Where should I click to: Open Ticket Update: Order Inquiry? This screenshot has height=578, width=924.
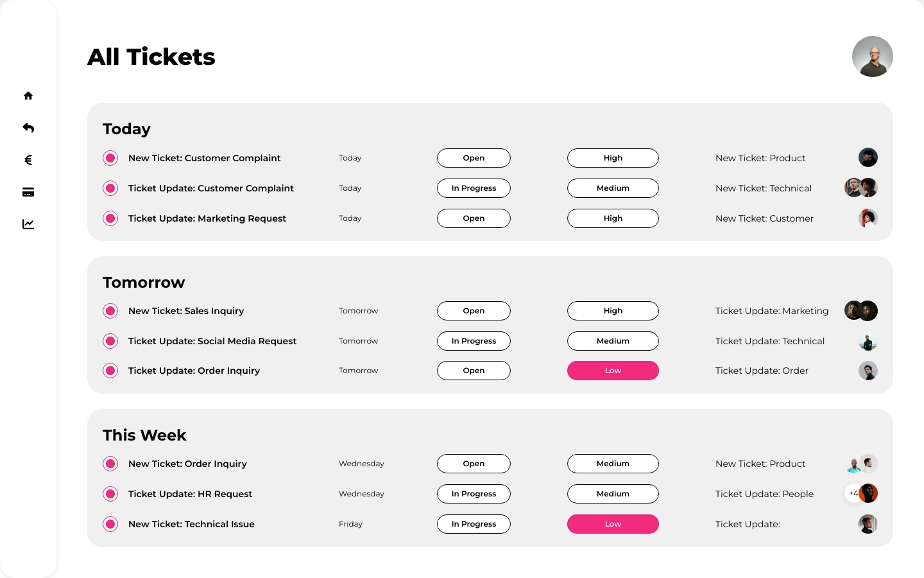tap(194, 371)
